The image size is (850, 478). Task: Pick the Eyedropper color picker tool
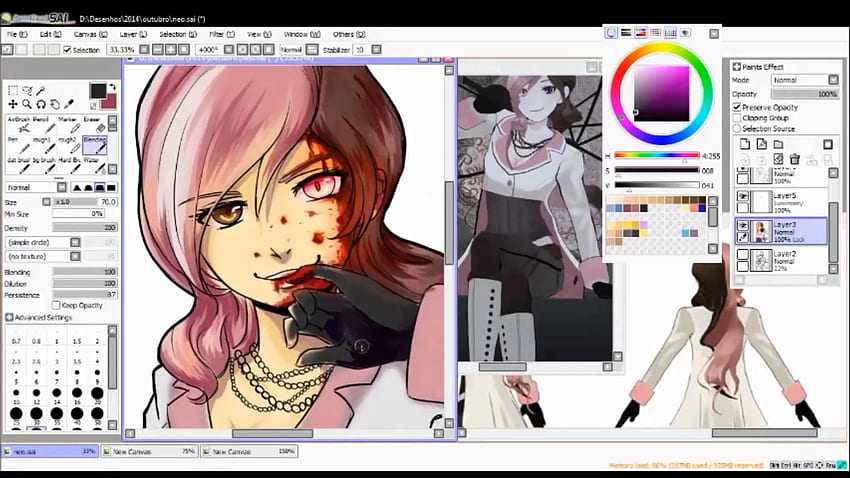[69, 104]
